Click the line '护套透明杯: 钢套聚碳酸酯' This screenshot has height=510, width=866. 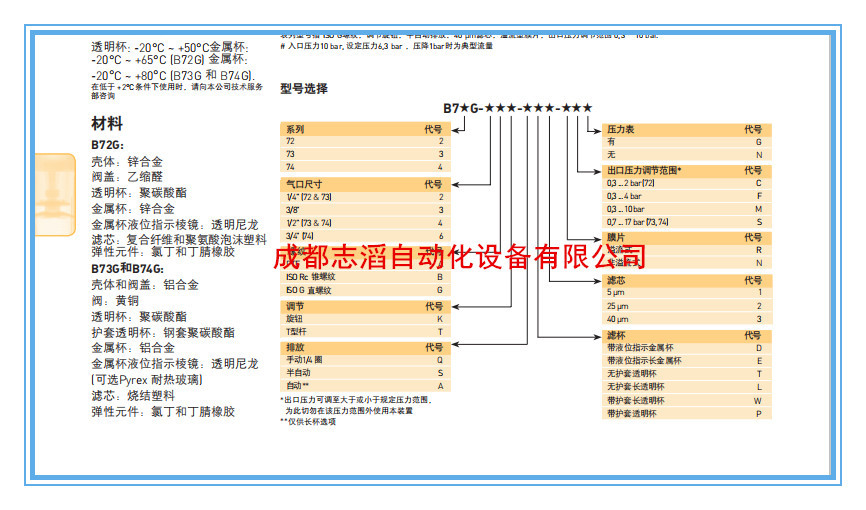click(x=163, y=333)
